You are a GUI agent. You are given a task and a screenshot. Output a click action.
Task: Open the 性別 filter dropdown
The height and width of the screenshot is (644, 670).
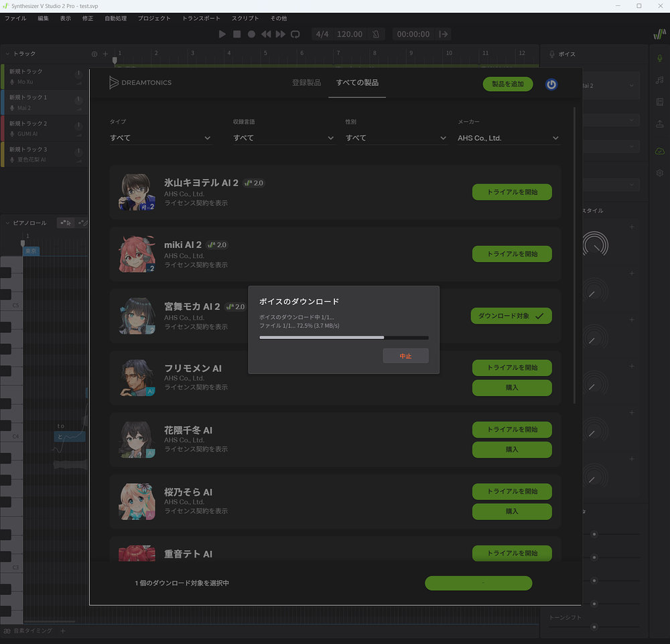(x=396, y=138)
